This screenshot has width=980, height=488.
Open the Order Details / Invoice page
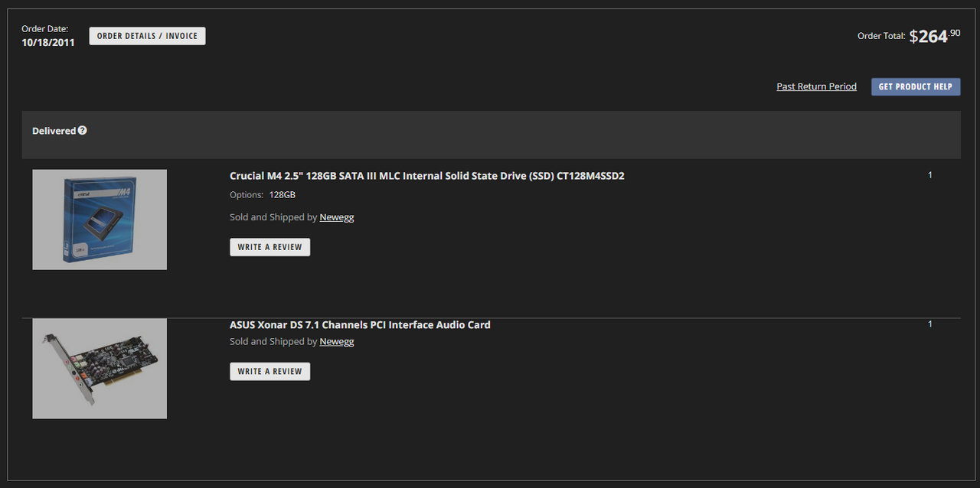147,36
